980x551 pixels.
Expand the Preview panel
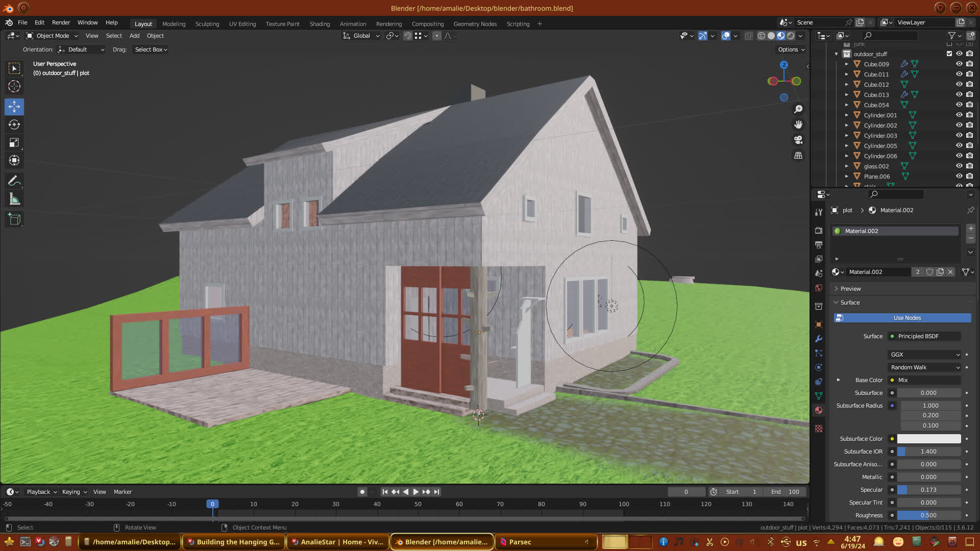point(850,289)
